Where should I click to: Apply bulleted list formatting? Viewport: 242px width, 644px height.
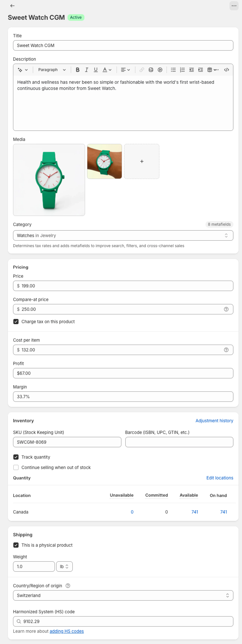pyautogui.click(x=173, y=70)
